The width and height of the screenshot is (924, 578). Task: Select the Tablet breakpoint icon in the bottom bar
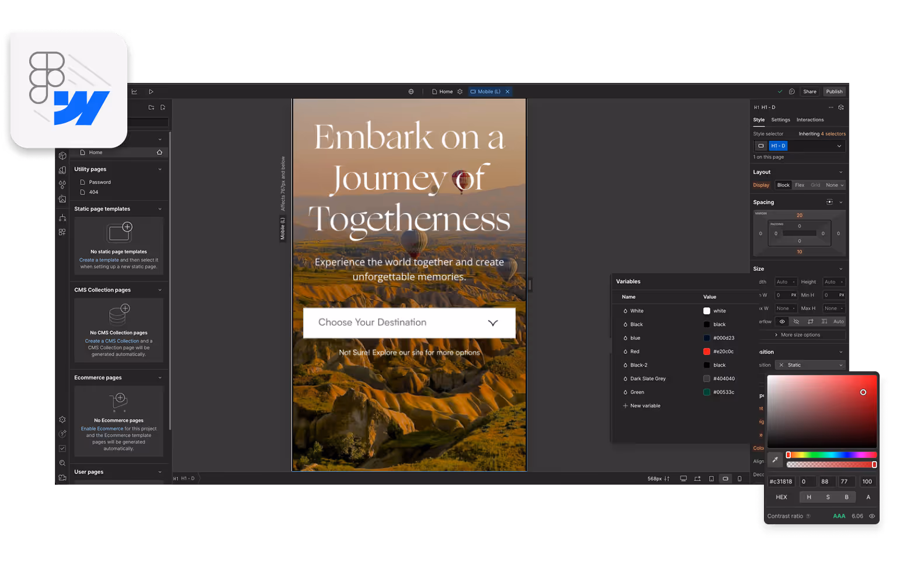pyautogui.click(x=711, y=479)
